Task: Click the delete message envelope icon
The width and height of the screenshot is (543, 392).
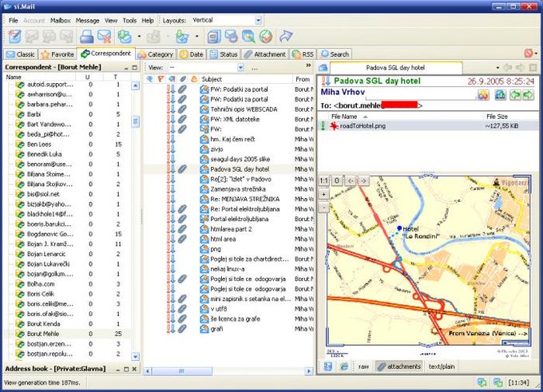Action: tap(105, 36)
